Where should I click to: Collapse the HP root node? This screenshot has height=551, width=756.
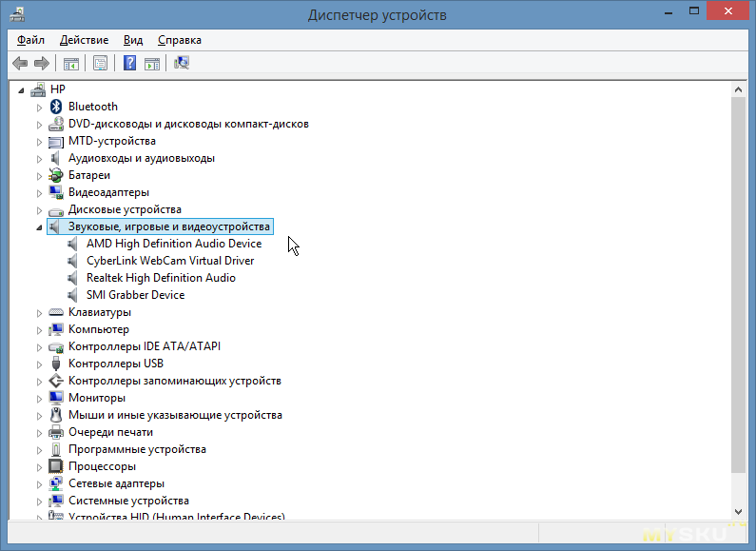click(21, 90)
